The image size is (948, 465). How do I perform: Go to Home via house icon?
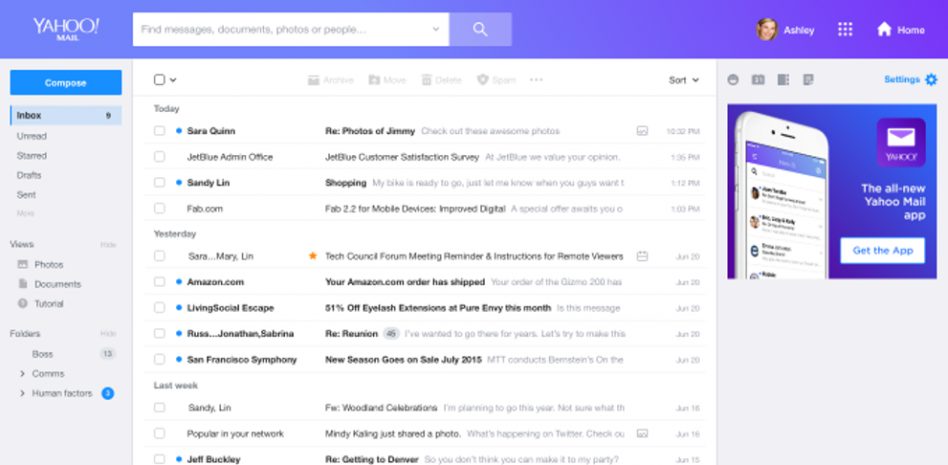[x=884, y=30]
